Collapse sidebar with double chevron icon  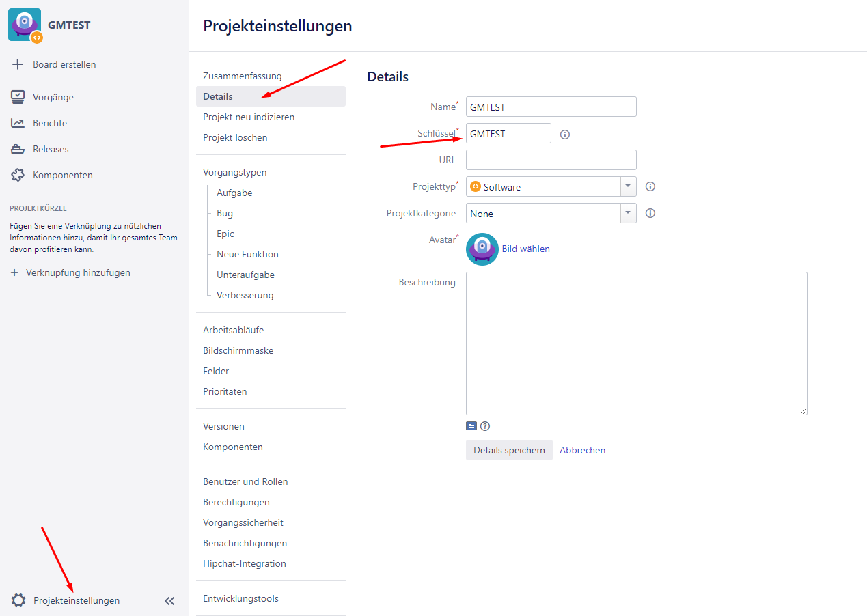pos(169,601)
